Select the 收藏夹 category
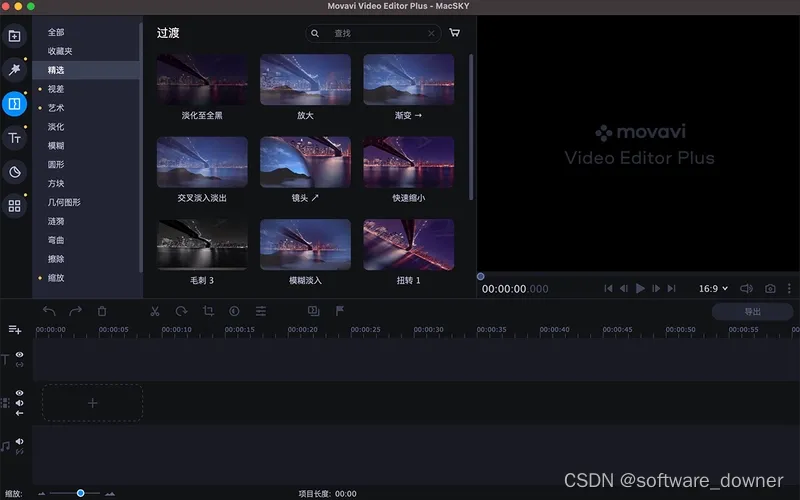Screen dimensions: 800x500 (86, 51)
